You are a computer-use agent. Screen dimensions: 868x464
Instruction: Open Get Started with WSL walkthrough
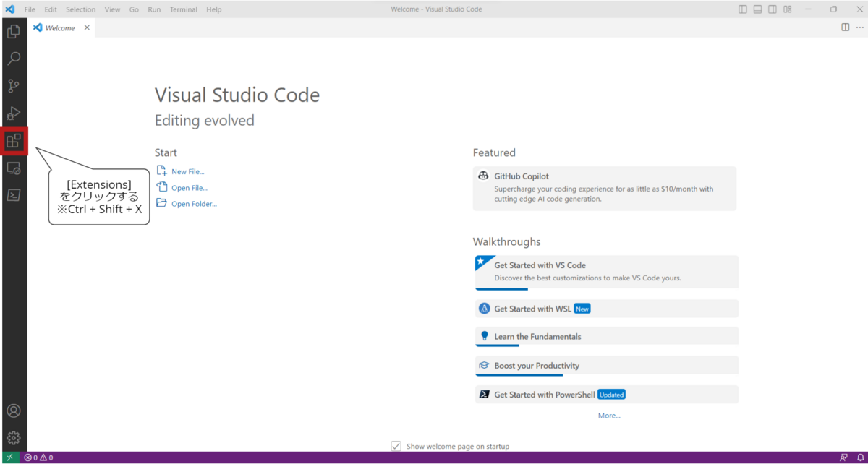607,309
